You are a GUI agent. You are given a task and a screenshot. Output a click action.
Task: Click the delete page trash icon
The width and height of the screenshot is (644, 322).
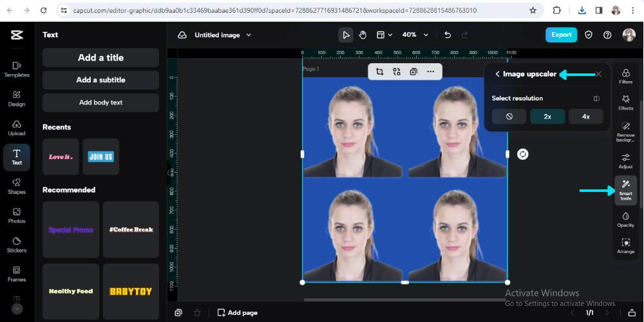(x=197, y=312)
